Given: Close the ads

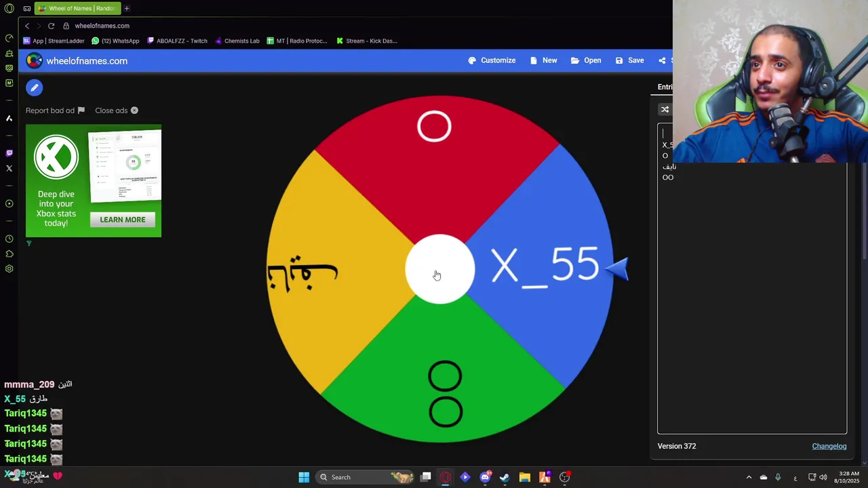Looking at the screenshot, I should click(x=117, y=110).
